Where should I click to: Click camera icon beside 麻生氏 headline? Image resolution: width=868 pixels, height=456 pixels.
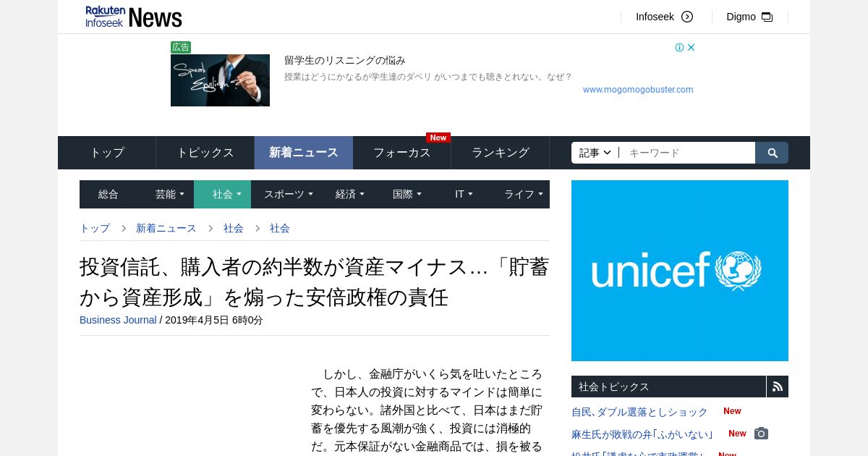[x=761, y=434]
